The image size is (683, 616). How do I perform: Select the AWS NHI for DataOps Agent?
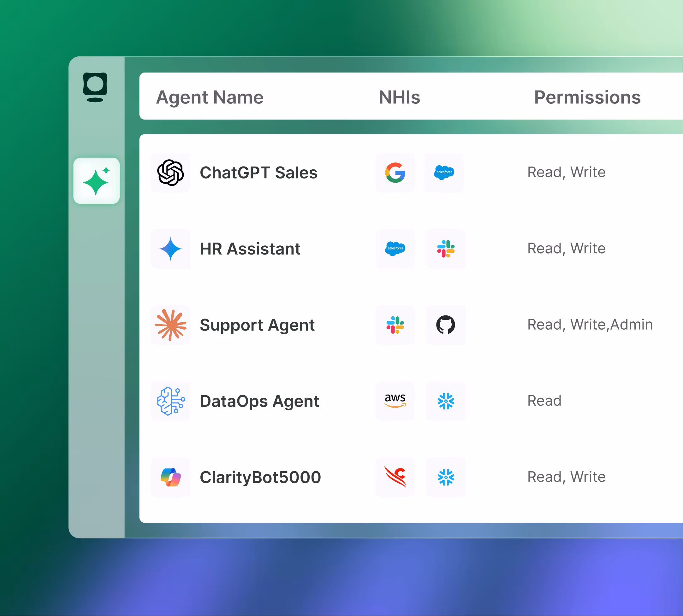pyautogui.click(x=395, y=401)
